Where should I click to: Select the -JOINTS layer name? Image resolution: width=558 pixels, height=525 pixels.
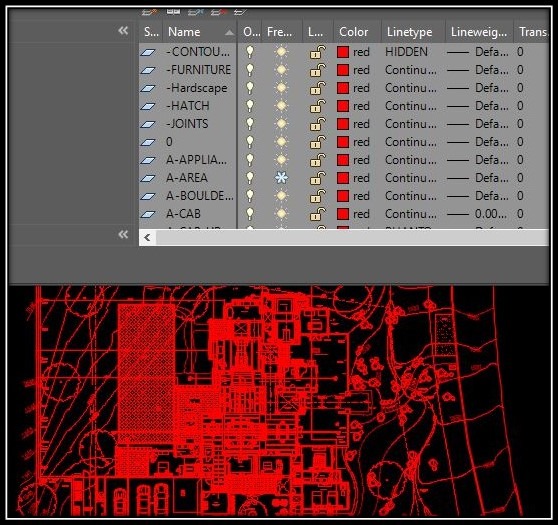[x=187, y=124]
